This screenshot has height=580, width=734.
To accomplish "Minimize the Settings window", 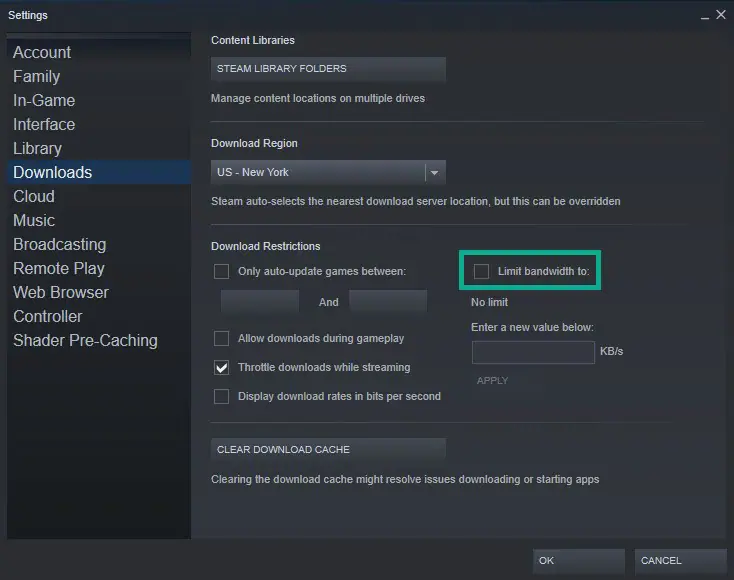I will [705, 16].
